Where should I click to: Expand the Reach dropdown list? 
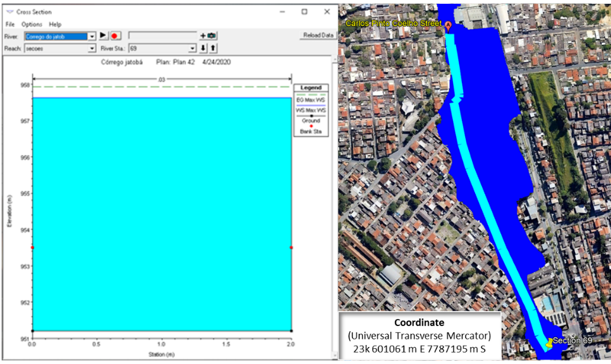(x=92, y=48)
